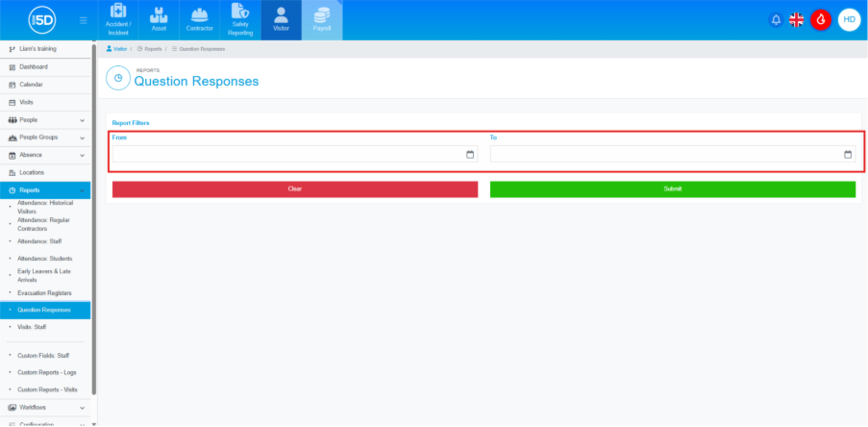Open the Locations page

coord(45,173)
